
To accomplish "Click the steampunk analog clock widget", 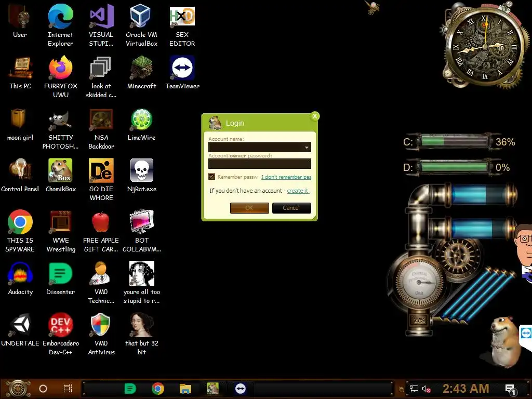I will (x=485, y=46).
